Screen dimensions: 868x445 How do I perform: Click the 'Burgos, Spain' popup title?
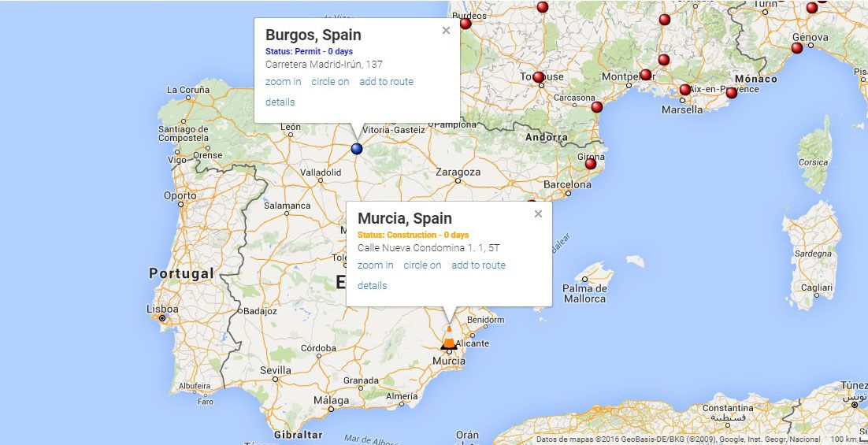click(x=313, y=35)
